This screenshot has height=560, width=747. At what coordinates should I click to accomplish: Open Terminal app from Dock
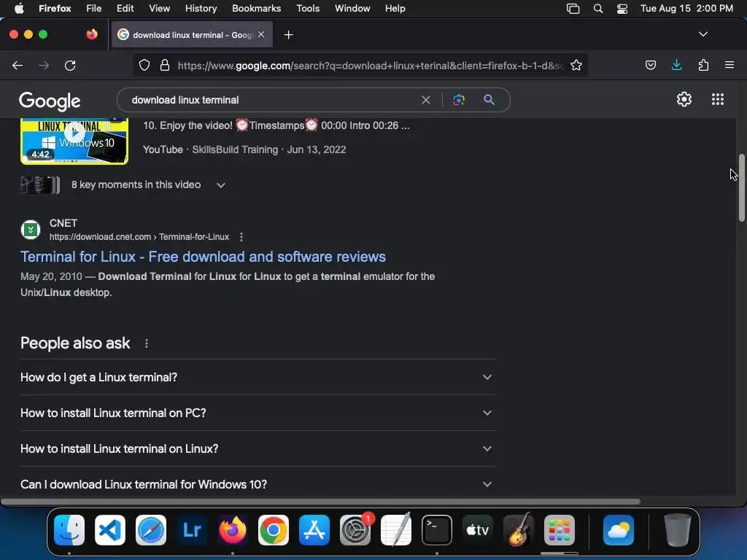coord(436,530)
